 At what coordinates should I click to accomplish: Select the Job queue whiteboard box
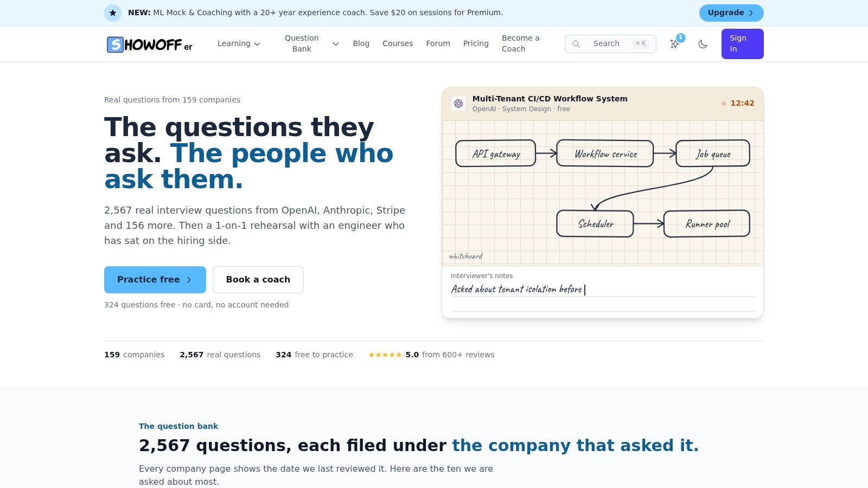[x=713, y=153]
